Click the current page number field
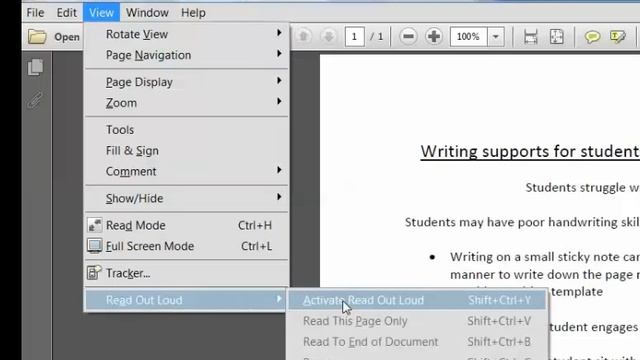Viewport: 640px width, 360px height. point(354,37)
